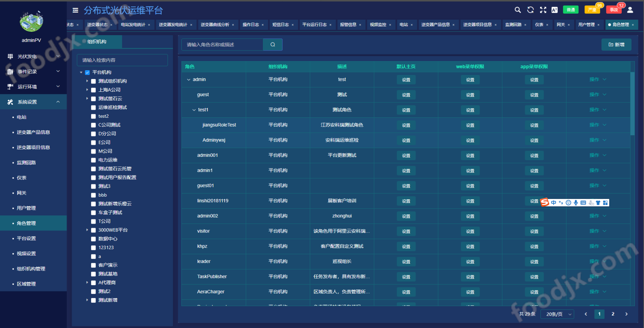
Task: Collapse the test1 role row
Action: click(194, 110)
